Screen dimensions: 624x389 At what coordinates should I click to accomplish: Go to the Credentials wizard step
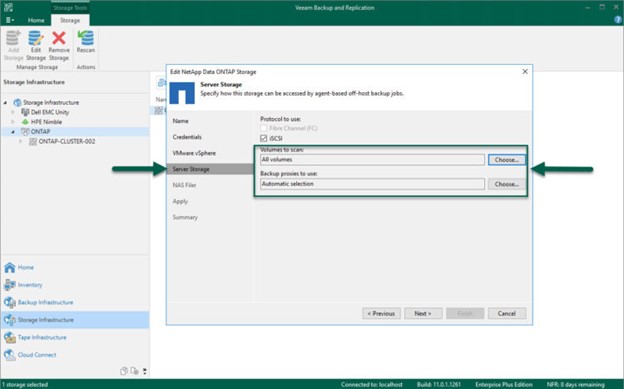[187, 137]
